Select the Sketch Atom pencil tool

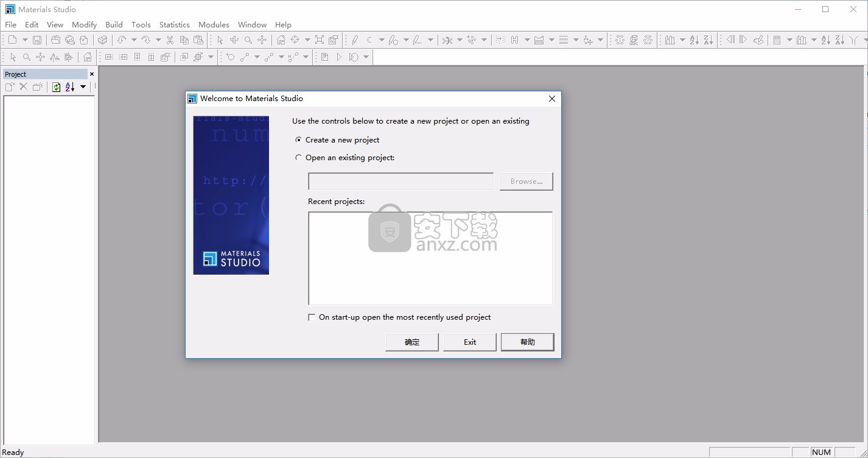pyautogui.click(x=355, y=40)
